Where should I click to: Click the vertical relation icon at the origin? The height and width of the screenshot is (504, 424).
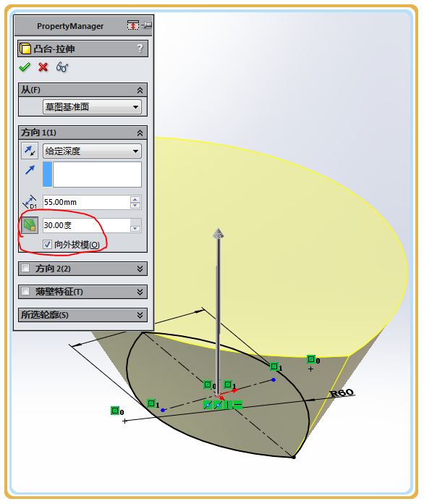228,405
